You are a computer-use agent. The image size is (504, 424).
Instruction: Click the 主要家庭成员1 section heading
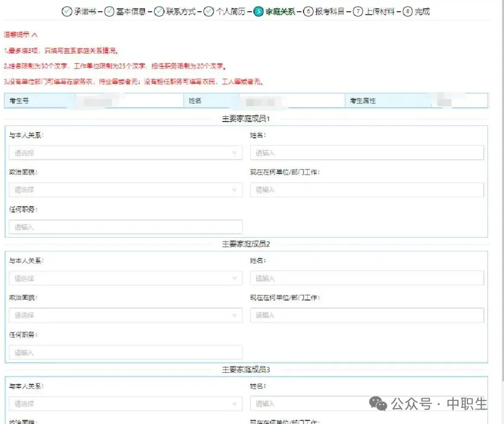tap(246, 119)
